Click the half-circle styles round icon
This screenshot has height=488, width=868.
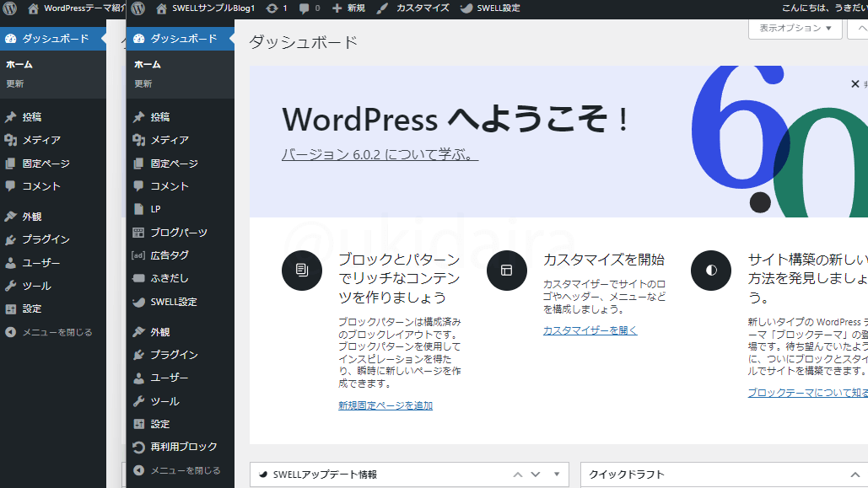tap(711, 271)
